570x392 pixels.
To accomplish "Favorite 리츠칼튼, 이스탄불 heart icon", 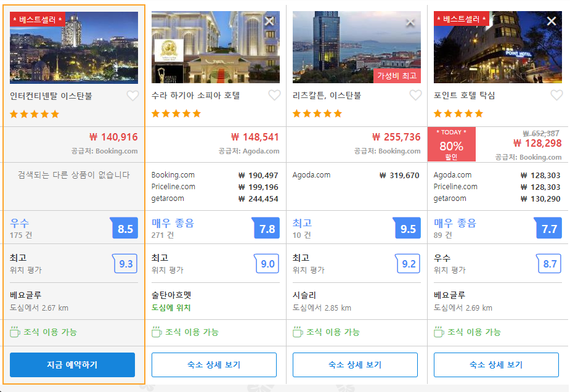I will [x=415, y=95].
